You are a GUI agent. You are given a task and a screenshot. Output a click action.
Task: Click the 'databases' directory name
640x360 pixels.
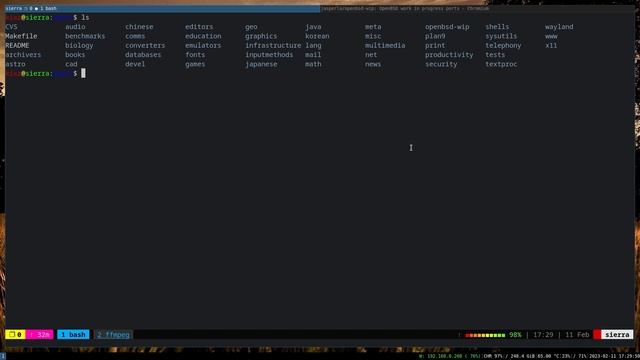(143, 55)
